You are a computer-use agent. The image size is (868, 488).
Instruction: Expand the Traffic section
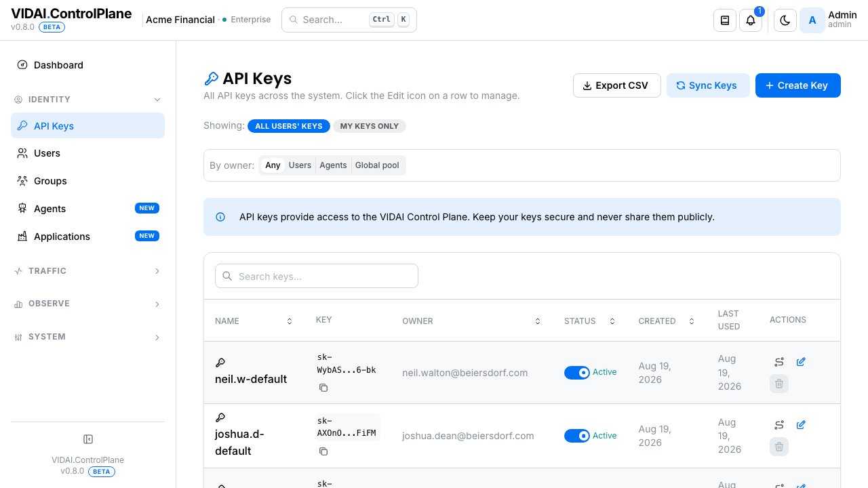87,271
